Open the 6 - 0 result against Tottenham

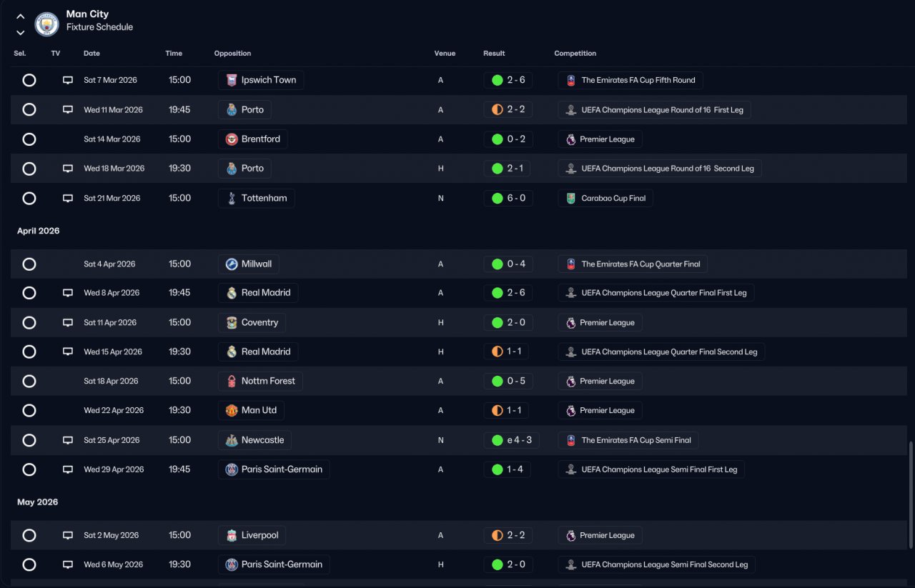tap(508, 199)
